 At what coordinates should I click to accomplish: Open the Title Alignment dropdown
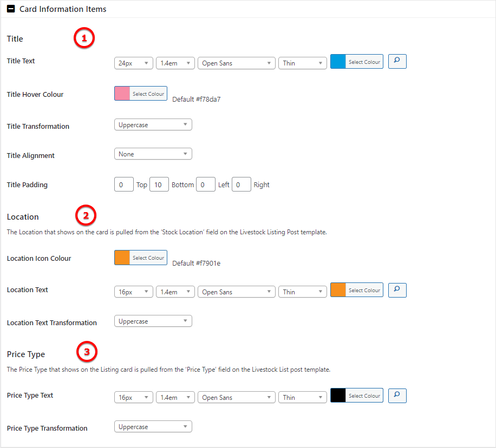click(153, 154)
